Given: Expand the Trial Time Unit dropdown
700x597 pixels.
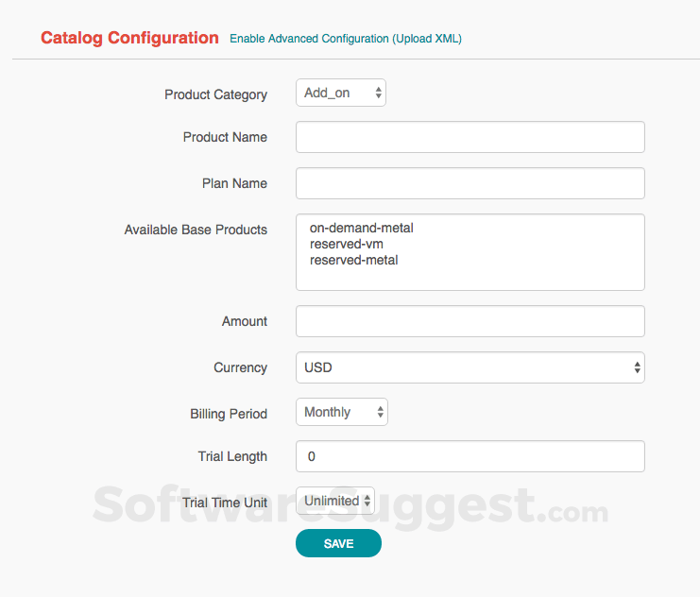Looking at the screenshot, I should [335, 501].
